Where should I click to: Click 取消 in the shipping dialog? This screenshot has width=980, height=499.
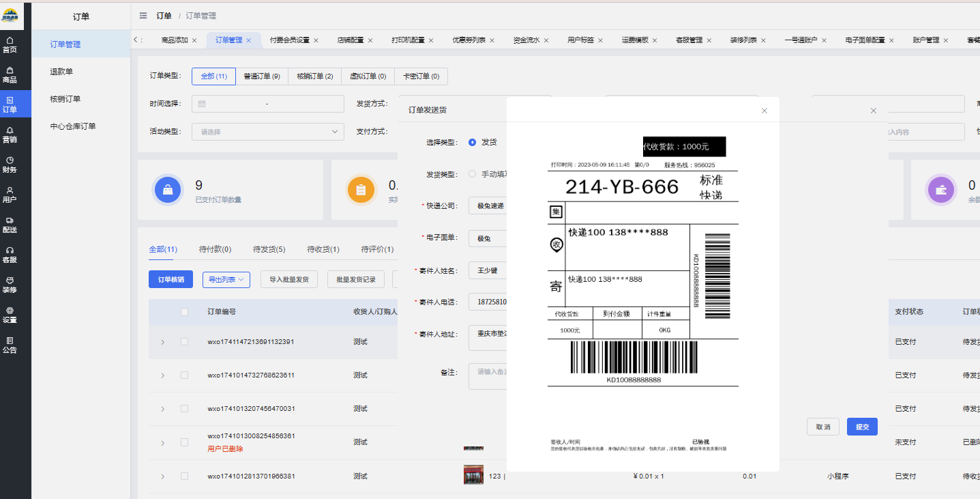tap(823, 427)
